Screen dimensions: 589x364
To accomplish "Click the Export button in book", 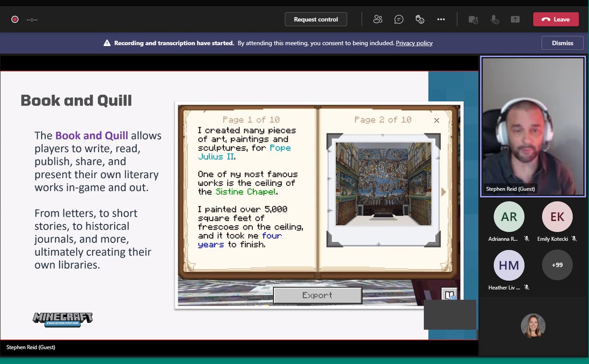I will [318, 295].
